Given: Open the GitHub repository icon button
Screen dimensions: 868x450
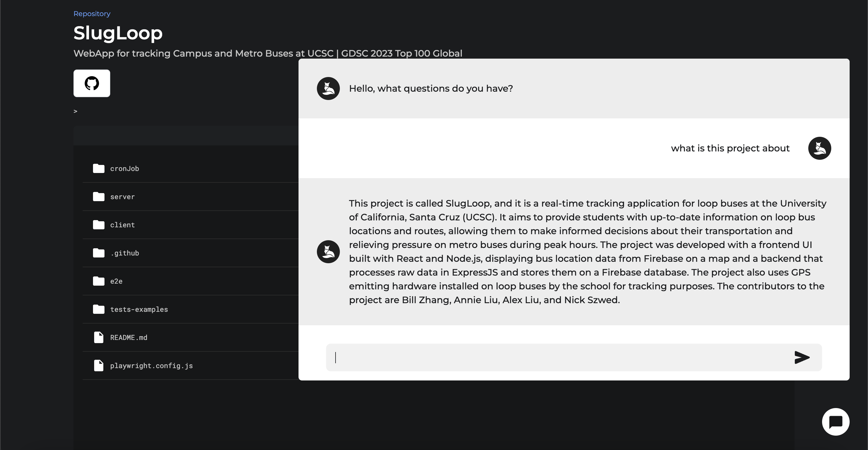Looking at the screenshot, I should [x=92, y=83].
